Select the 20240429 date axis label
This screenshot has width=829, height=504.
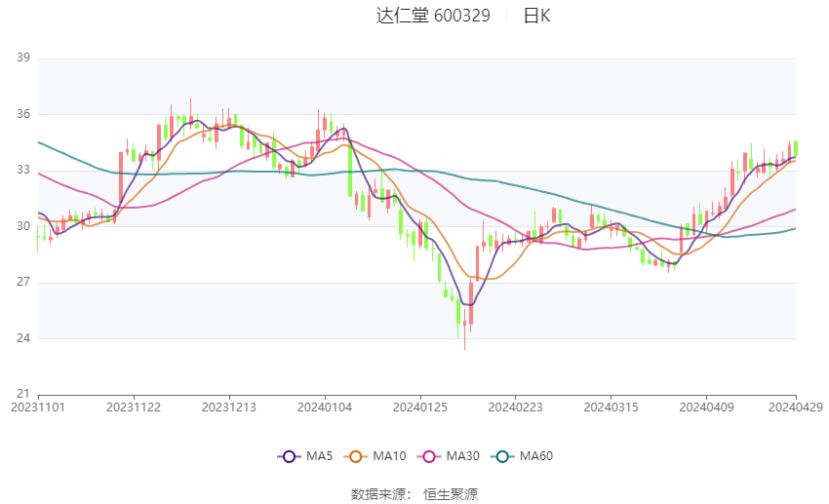[x=796, y=407]
